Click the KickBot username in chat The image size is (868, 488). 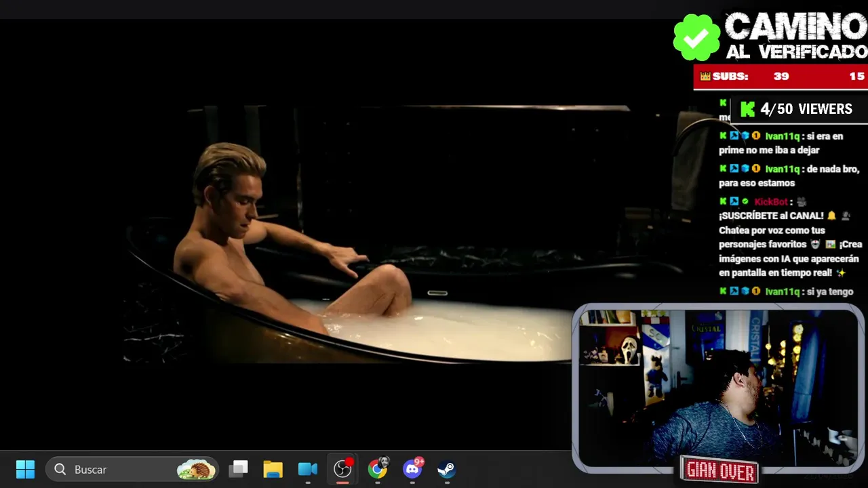771,201
